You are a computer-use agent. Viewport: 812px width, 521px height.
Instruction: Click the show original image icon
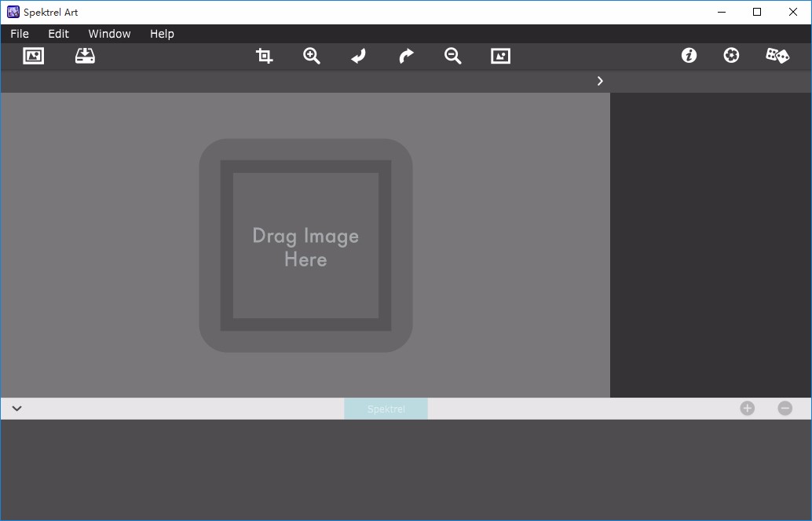pyautogui.click(x=500, y=56)
